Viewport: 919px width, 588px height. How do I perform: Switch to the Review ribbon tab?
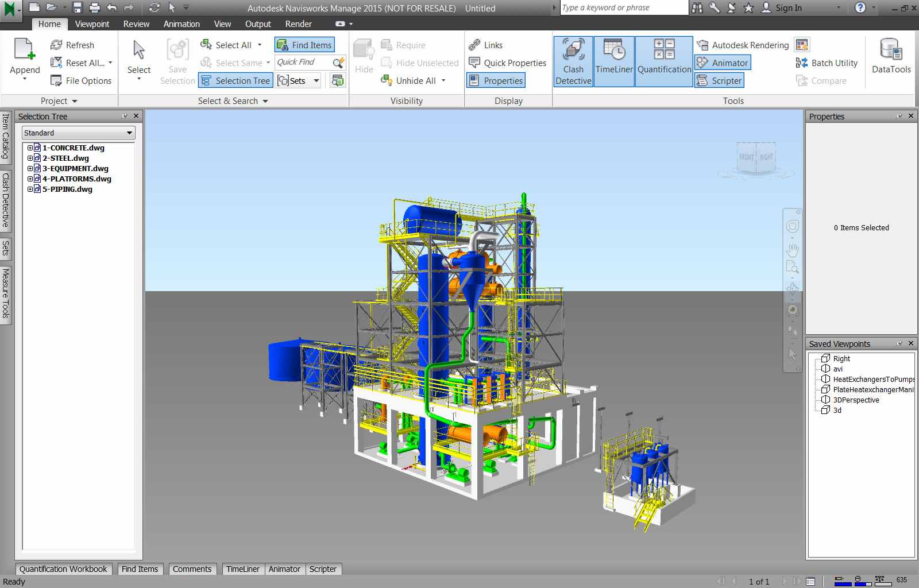136,24
